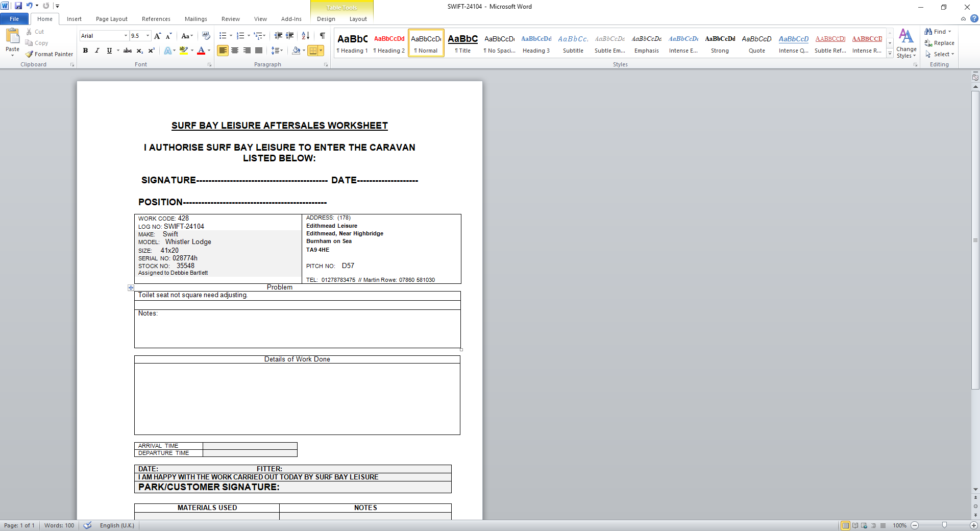Zoom out with the minus button
The width and height of the screenshot is (980, 531).
click(915, 525)
